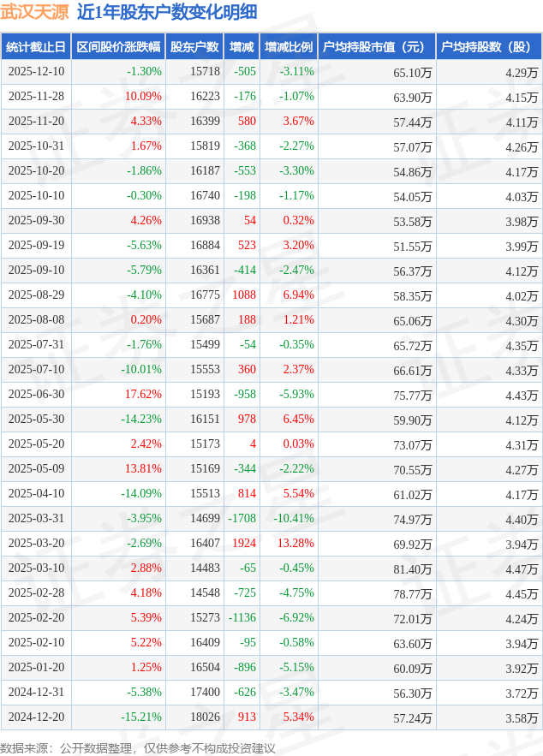The image size is (543, 756).
Task: Click the 户均持股数（股） column header
Action: [488, 47]
